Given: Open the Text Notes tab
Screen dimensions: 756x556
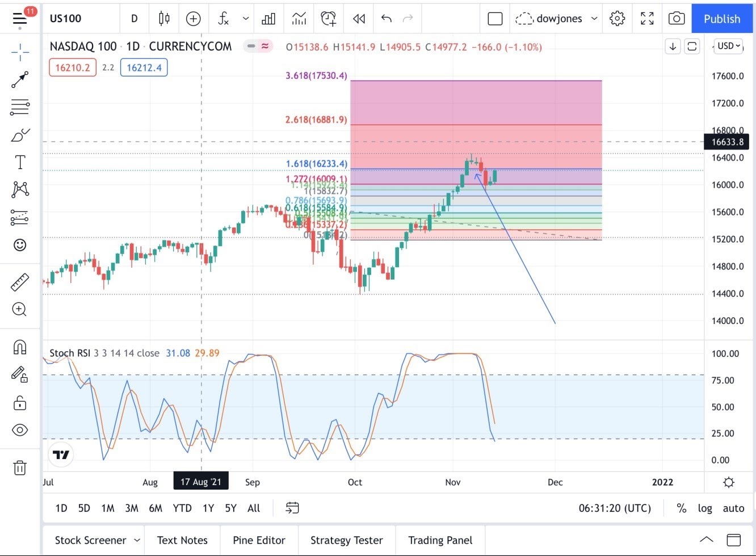Looking at the screenshot, I should pyautogui.click(x=182, y=540).
